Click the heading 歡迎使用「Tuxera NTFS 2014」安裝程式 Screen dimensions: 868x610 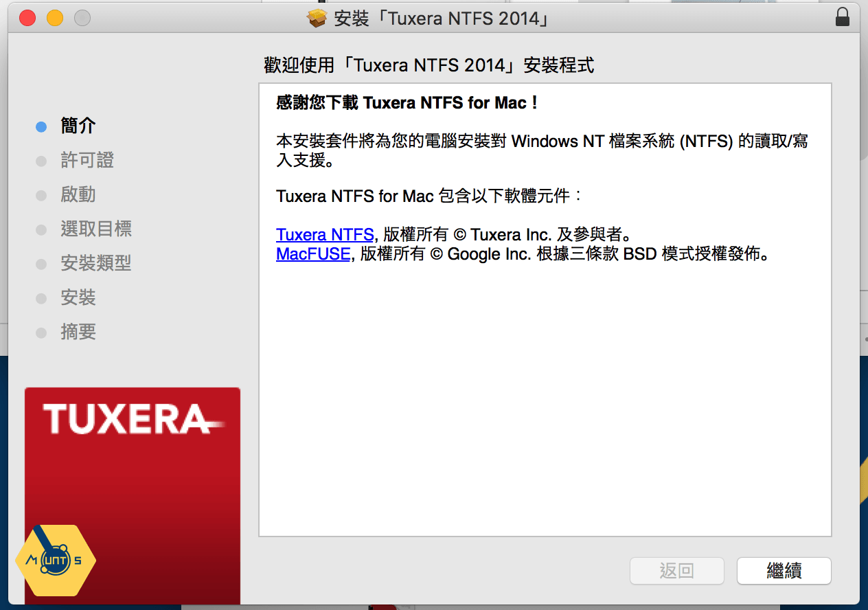(429, 65)
